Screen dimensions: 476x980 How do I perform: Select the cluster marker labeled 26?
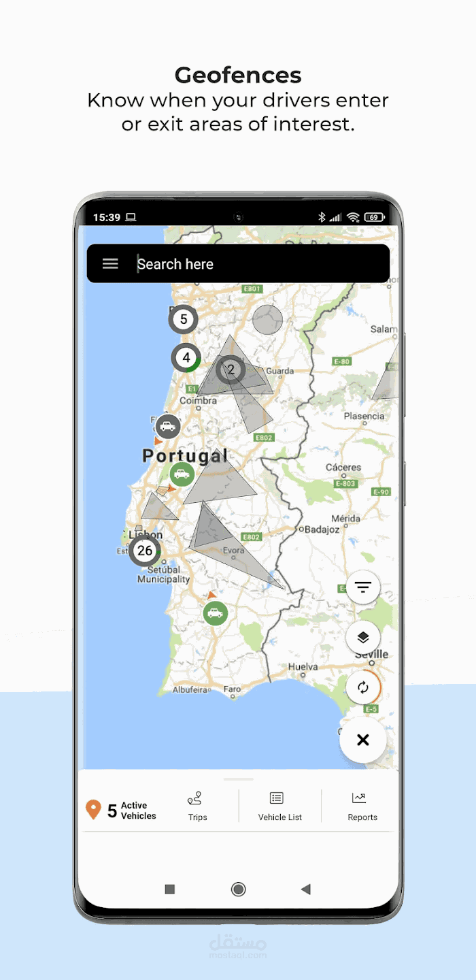(x=145, y=551)
